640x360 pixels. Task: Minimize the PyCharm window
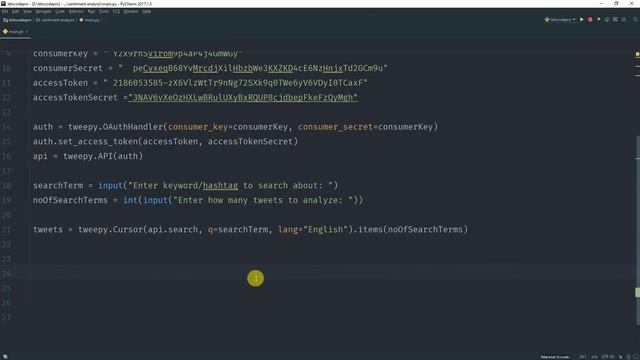601,4
